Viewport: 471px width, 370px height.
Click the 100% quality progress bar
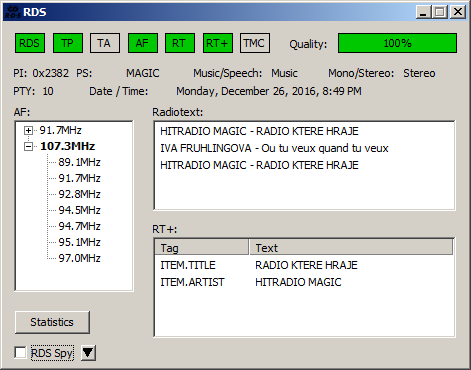click(397, 43)
